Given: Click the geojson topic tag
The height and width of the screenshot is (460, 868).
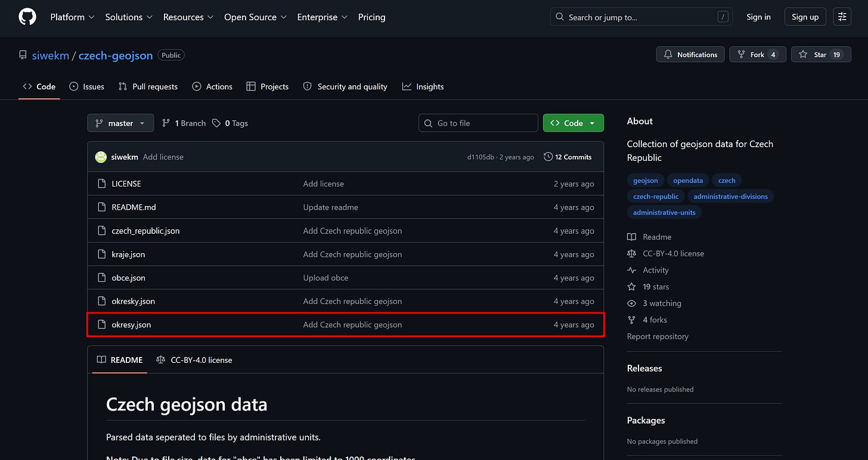Looking at the screenshot, I should tap(646, 181).
